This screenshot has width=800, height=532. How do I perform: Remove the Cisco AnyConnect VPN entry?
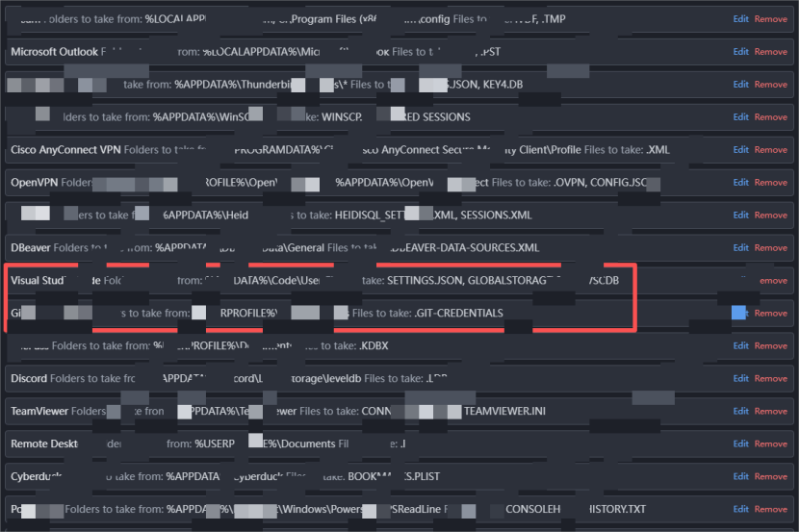pos(770,150)
